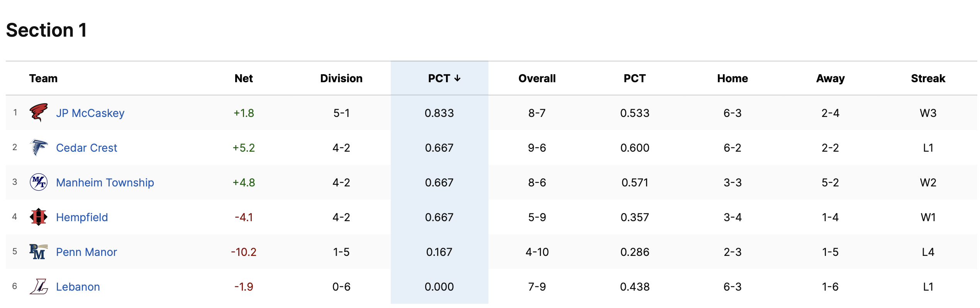Click the Cedar Crest falcon logo
980x308 pixels.
coord(39,147)
